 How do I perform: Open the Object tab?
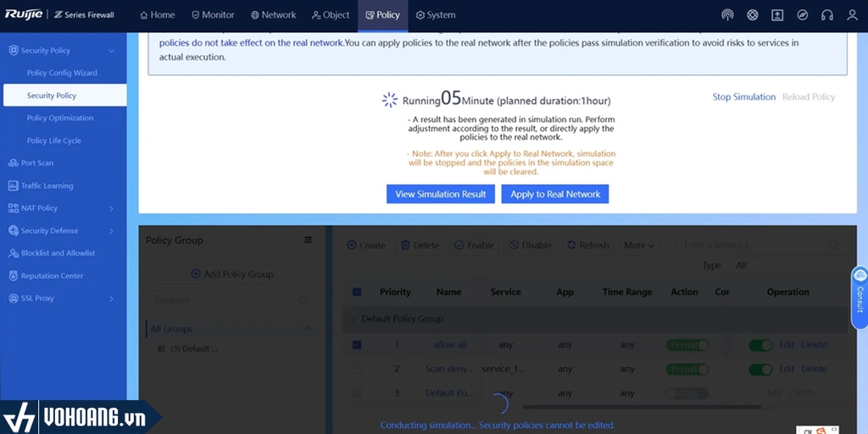coord(331,15)
